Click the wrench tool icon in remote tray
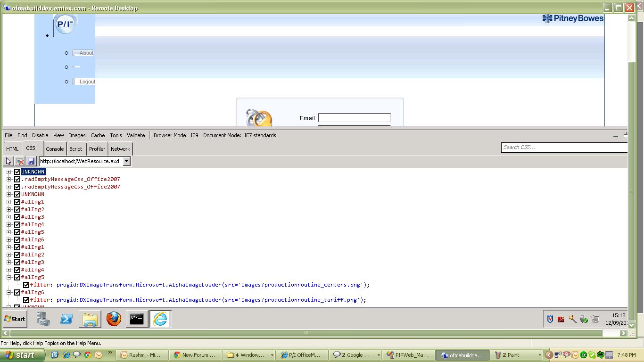The width and height of the screenshot is (644, 362). coord(572,319)
